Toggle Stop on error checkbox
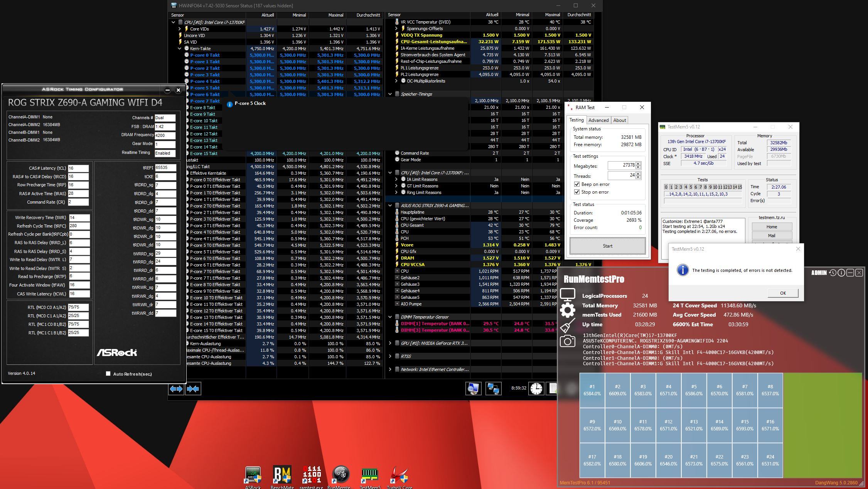Image resolution: width=868 pixels, height=489 pixels. point(577,192)
